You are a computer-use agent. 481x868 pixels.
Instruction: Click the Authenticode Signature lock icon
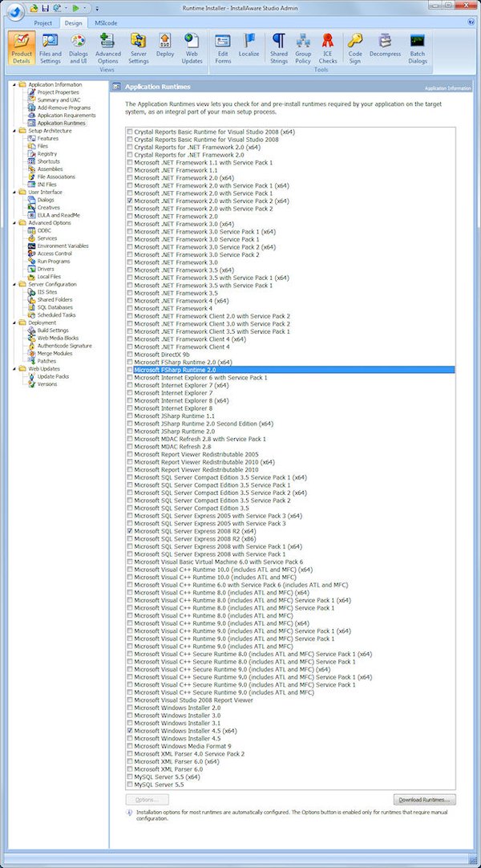(32, 346)
